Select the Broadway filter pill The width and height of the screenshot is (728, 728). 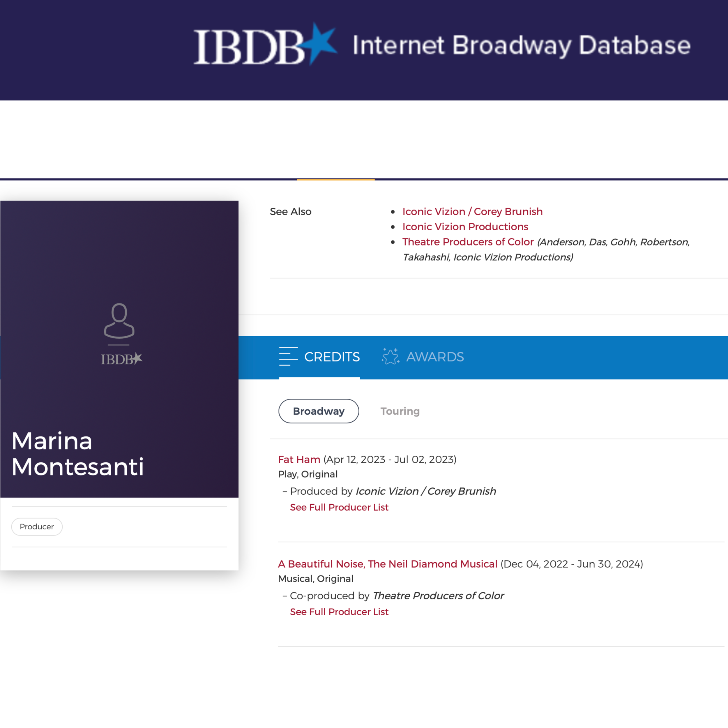pyautogui.click(x=318, y=411)
